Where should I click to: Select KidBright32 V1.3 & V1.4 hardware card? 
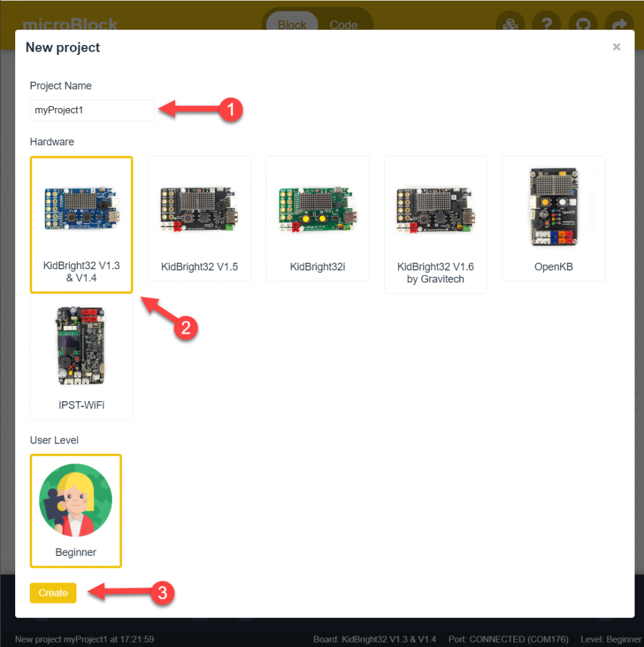click(x=82, y=225)
